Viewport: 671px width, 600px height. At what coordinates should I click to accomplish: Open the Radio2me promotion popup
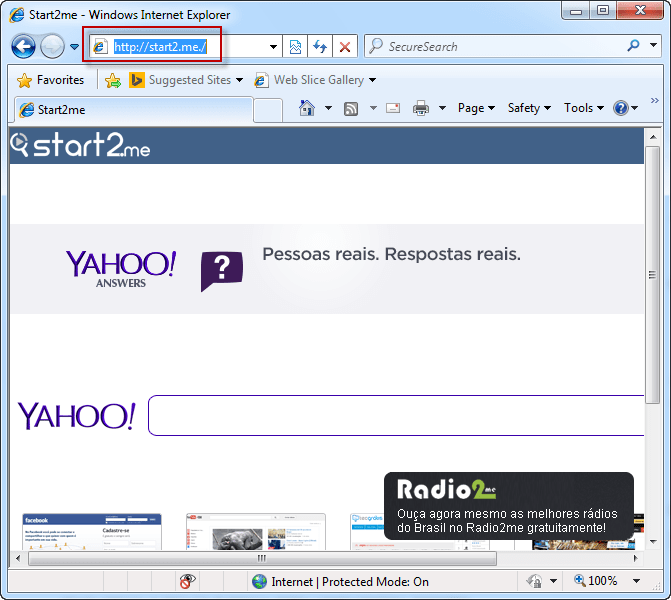click(x=509, y=506)
